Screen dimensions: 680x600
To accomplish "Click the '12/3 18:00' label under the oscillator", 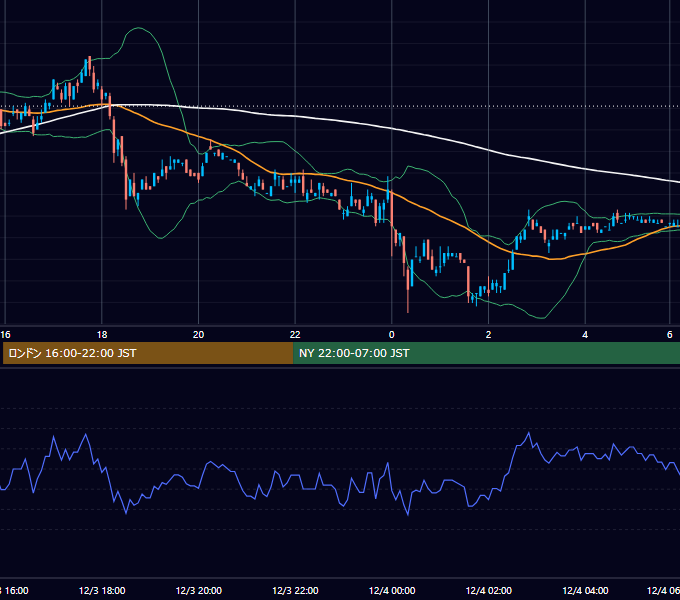I will (102, 590).
